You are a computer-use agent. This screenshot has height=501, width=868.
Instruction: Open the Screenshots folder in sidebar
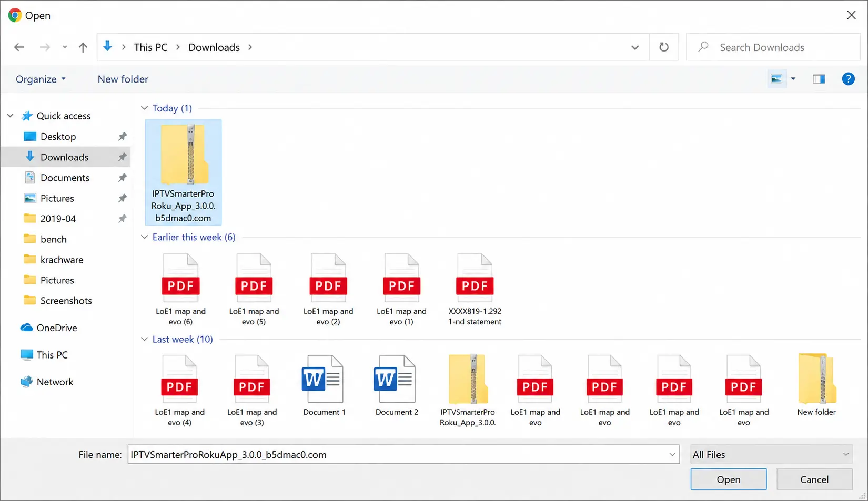(66, 301)
